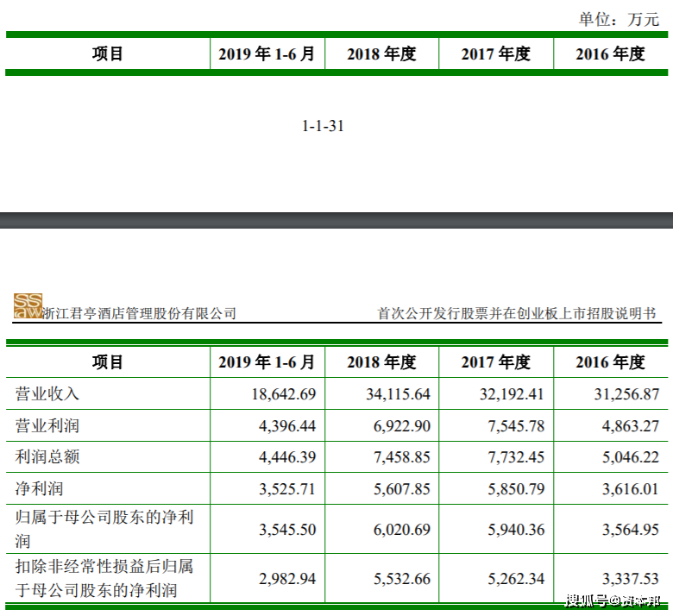Click the value 6,020.69

(x=402, y=530)
